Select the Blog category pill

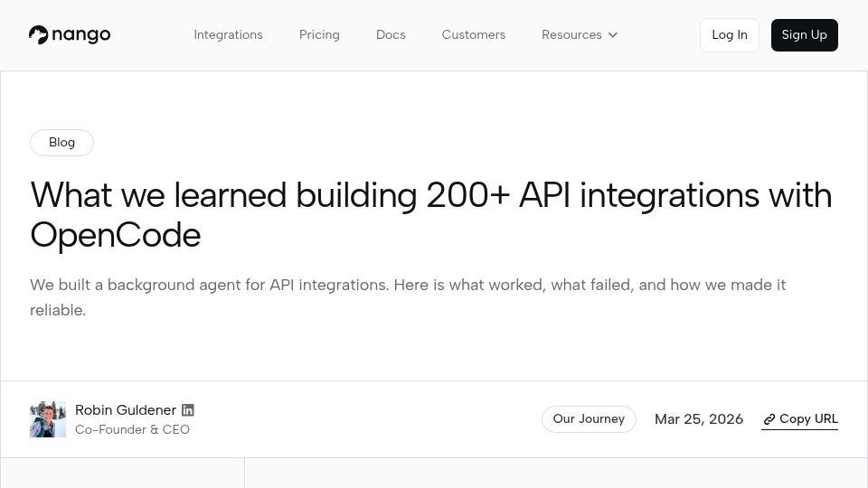click(61, 143)
